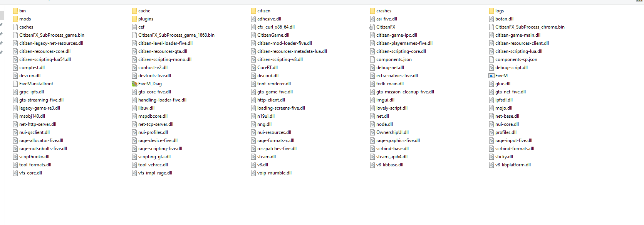This screenshot has width=644, height=225.
Task: Click the botan.dll file icon
Action: click(x=491, y=19)
